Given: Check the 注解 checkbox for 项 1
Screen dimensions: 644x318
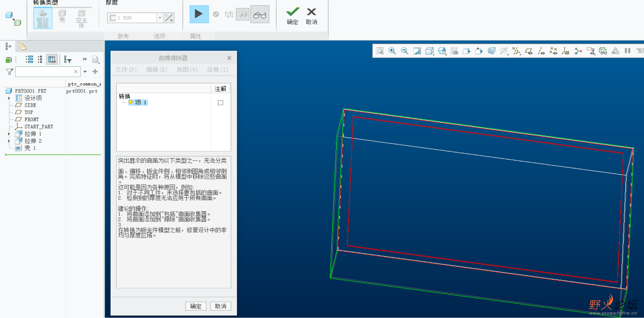Looking at the screenshot, I should click(220, 103).
